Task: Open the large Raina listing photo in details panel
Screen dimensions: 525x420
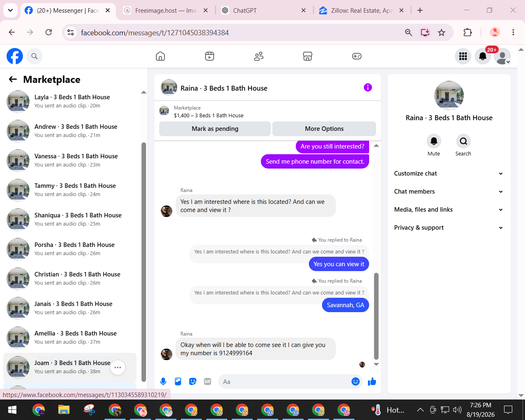Action: [x=449, y=96]
